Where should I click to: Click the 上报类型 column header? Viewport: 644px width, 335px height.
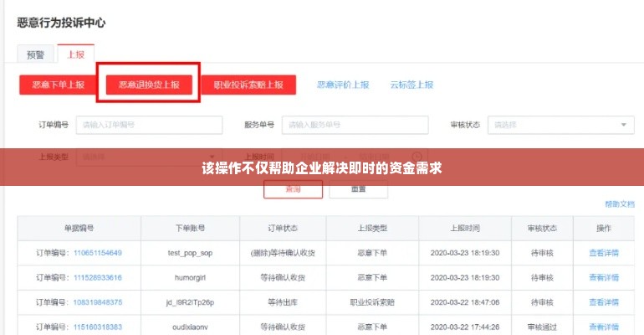click(x=372, y=228)
